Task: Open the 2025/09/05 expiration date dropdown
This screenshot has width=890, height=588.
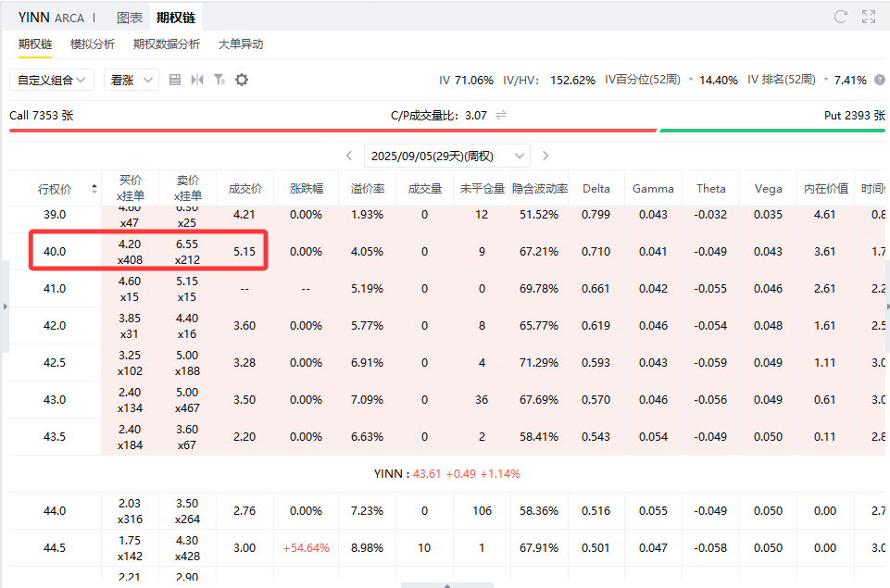Action: pyautogui.click(x=447, y=156)
